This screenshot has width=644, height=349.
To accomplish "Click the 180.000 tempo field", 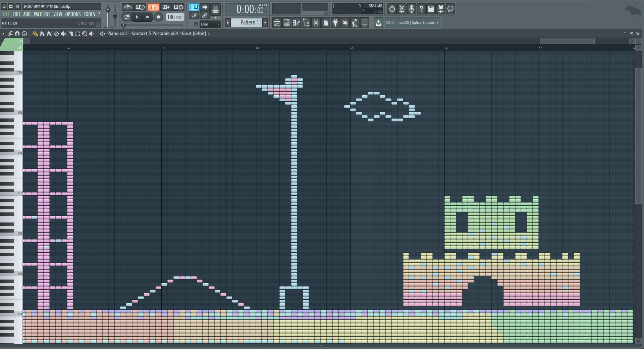I will tap(174, 17).
